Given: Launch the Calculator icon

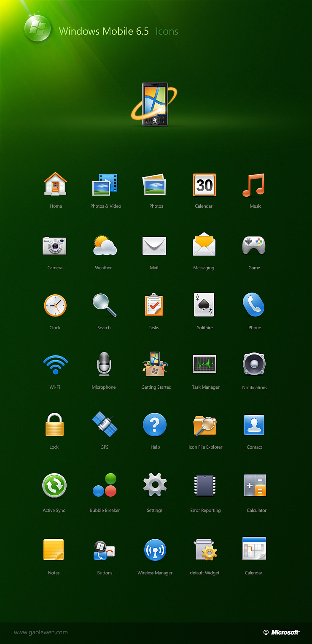Looking at the screenshot, I should pyautogui.click(x=255, y=485).
